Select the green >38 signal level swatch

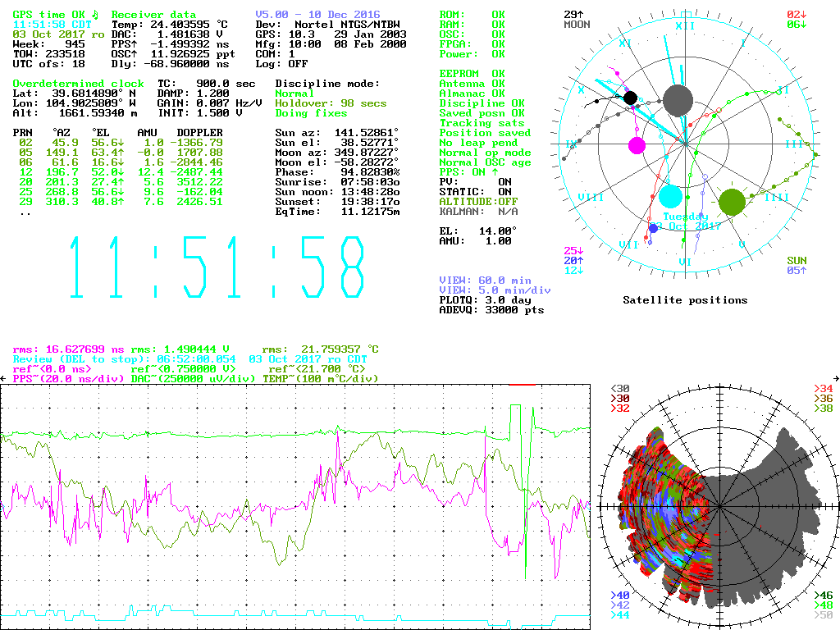[x=824, y=409]
